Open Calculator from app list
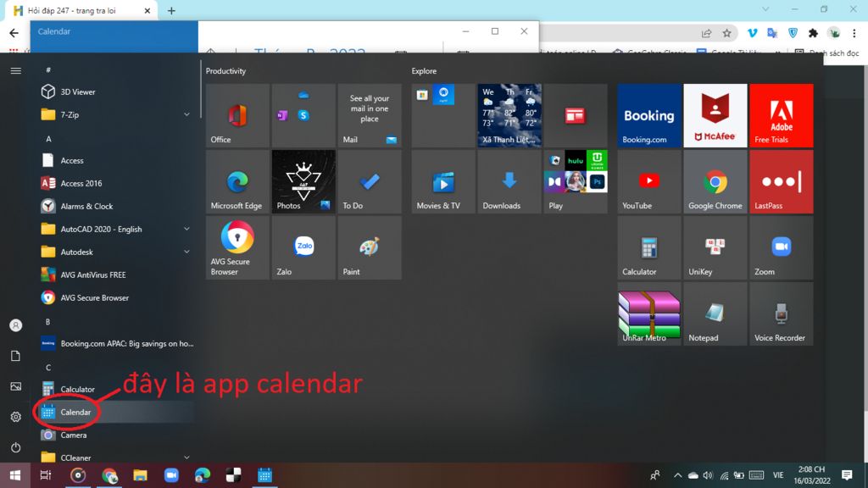Image resolution: width=868 pixels, height=488 pixels. [115, 389]
